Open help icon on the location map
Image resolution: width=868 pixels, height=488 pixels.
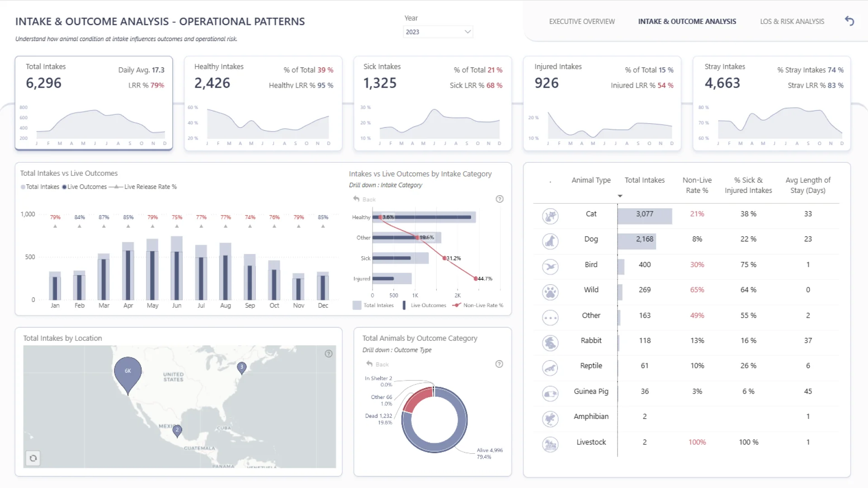329,354
